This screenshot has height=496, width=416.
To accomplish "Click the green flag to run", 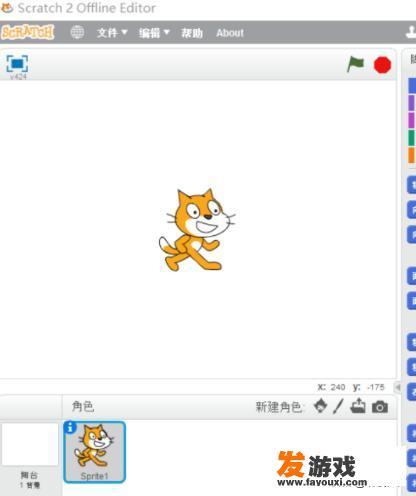I will click(x=355, y=64).
